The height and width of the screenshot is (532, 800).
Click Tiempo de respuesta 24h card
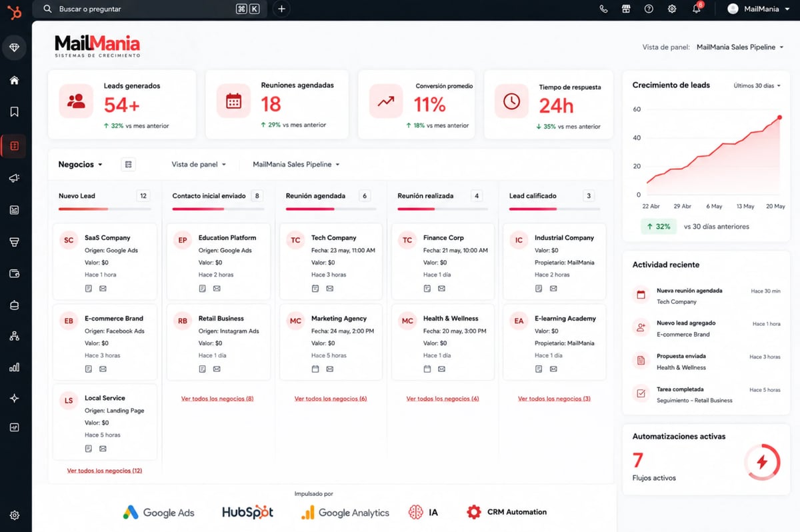pos(548,105)
